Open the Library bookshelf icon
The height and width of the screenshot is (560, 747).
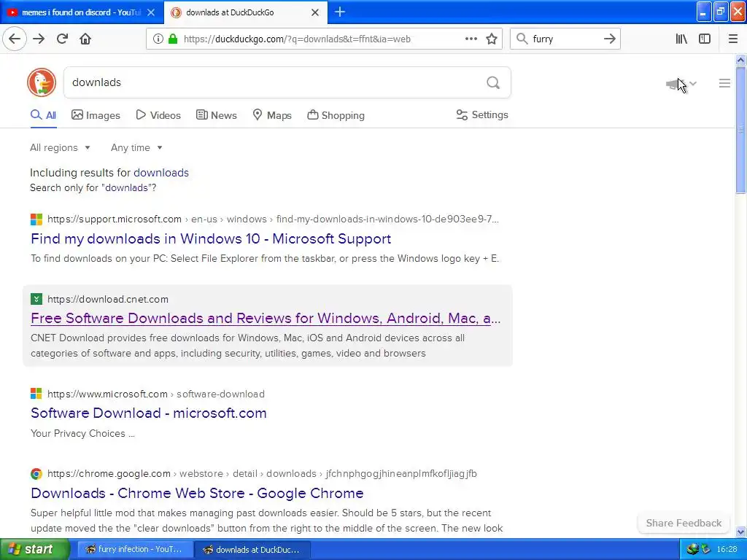coord(681,39)
